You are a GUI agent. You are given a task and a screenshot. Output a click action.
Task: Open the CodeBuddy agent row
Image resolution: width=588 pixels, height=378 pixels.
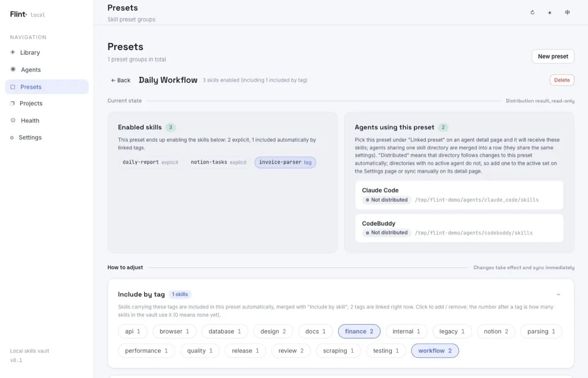point(459,228)
